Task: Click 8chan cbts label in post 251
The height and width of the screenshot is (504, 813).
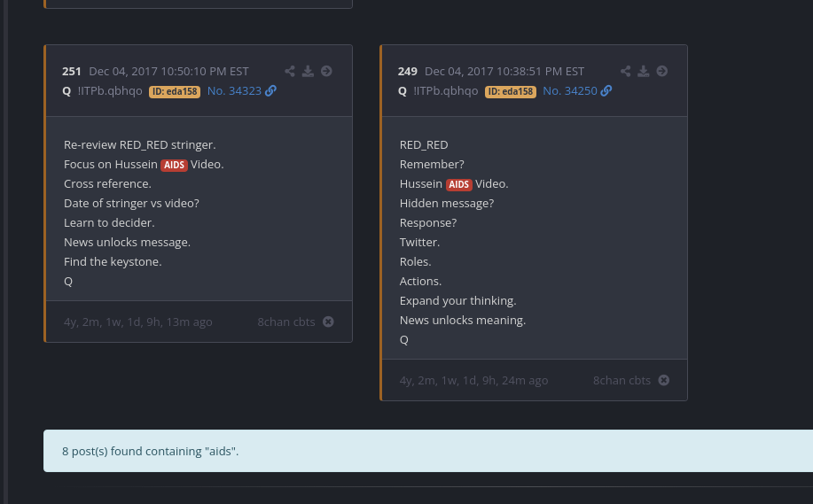Action: point(286,322)
